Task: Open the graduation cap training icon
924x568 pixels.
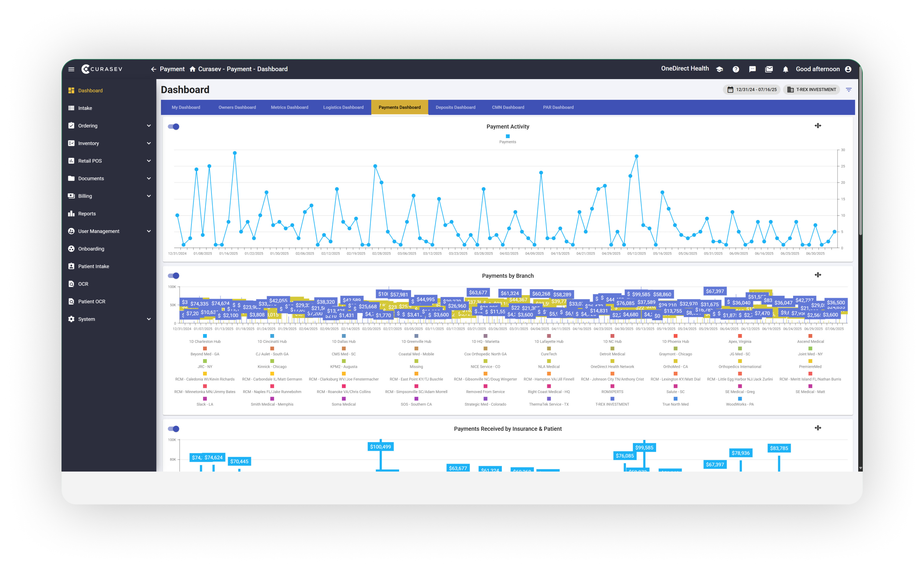Action: [x=719, y=69]
